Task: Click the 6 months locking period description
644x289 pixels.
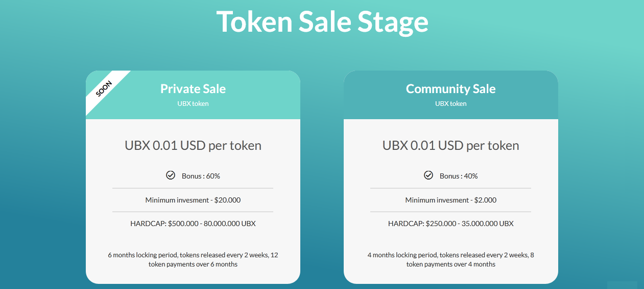Action: (x=193, y=259)
